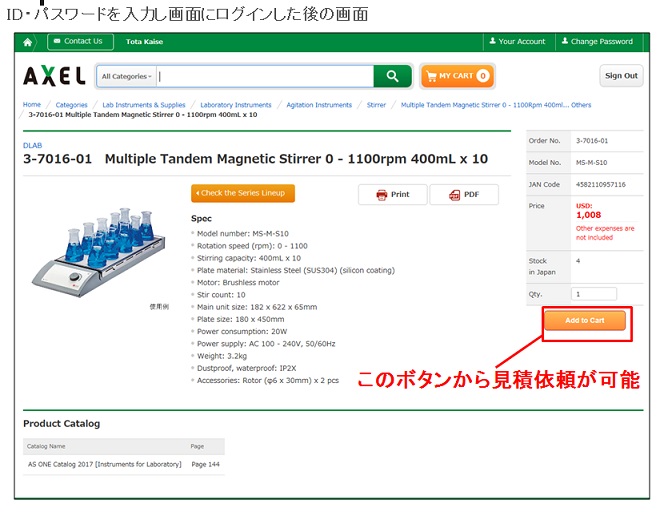Run search with the magnifier icon
Screen dimensions: 664x512
[393, 76]
